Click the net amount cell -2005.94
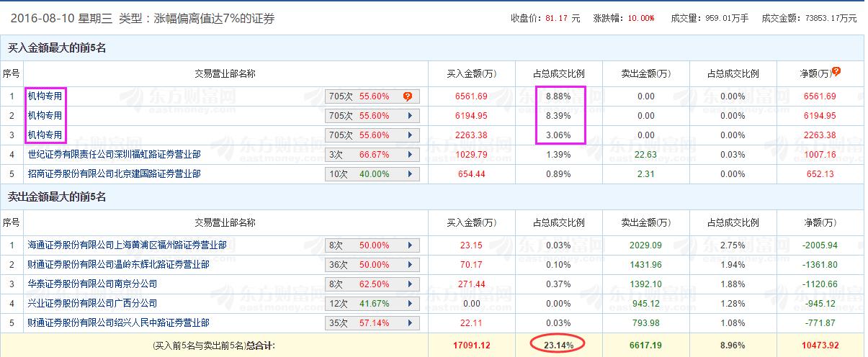 pyautogui.click(x=820, y=245)
